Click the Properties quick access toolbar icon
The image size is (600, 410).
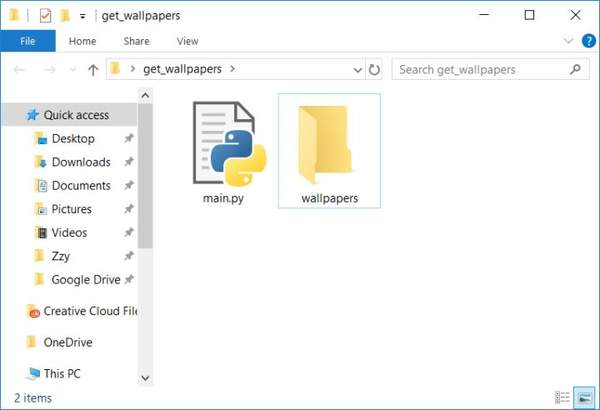click(45, 16)
